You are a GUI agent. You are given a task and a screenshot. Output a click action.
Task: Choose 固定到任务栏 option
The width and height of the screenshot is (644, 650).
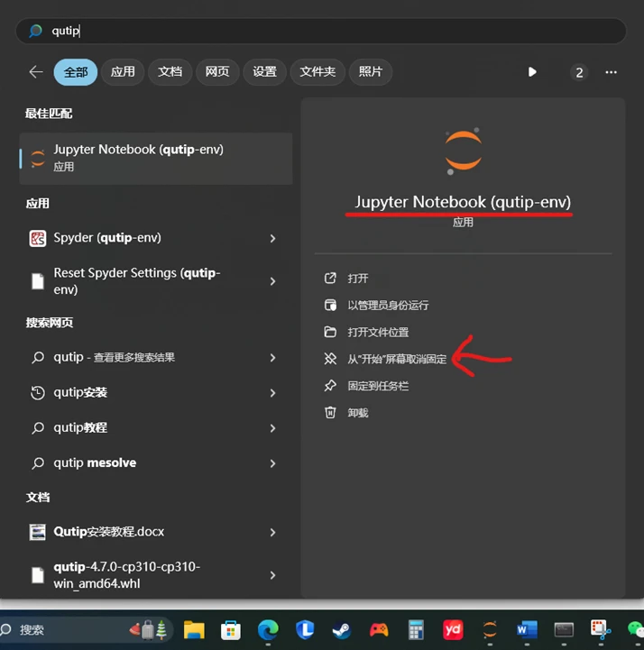coord(366,386)
